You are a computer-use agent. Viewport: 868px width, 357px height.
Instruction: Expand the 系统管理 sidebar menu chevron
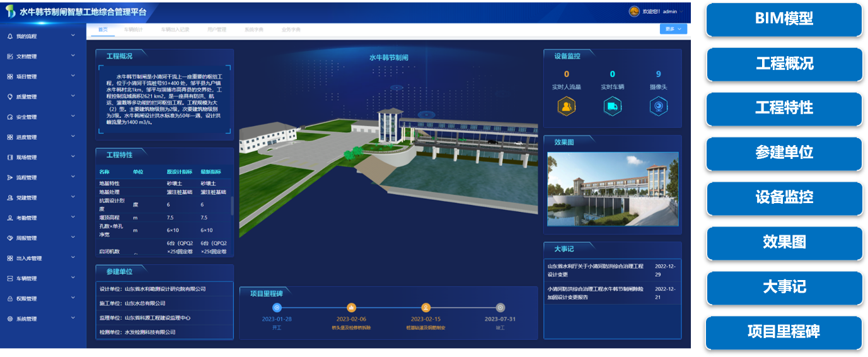(73, 319)
